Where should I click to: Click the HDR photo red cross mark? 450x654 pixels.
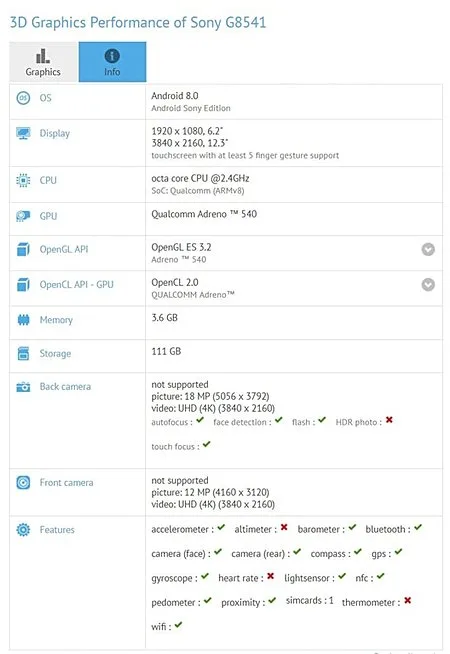pyautogui.click(x=389, y=420)
